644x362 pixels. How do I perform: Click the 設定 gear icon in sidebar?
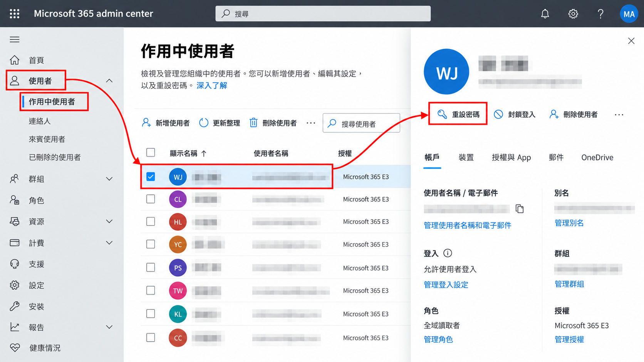[x=15, y=285]
